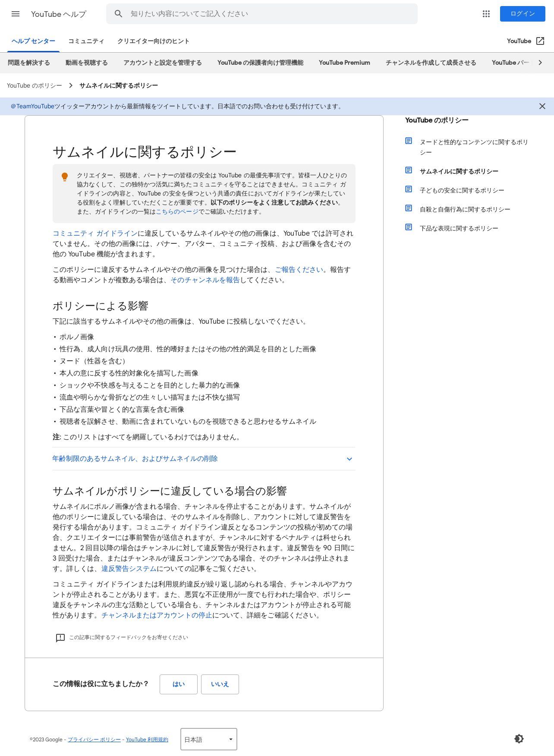554x756 pixels.
Task: Click YouTube text link at top right
Action: 519,41
